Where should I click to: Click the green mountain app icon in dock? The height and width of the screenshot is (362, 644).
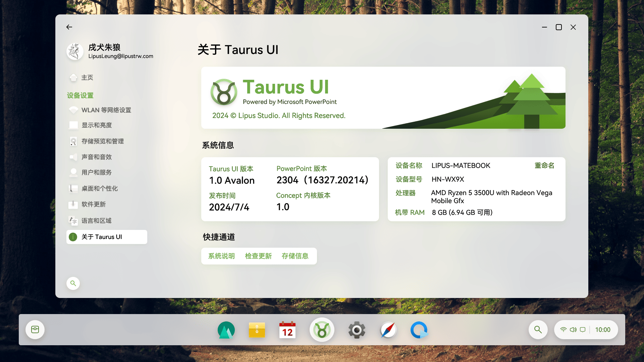click(x=226, y=330)
